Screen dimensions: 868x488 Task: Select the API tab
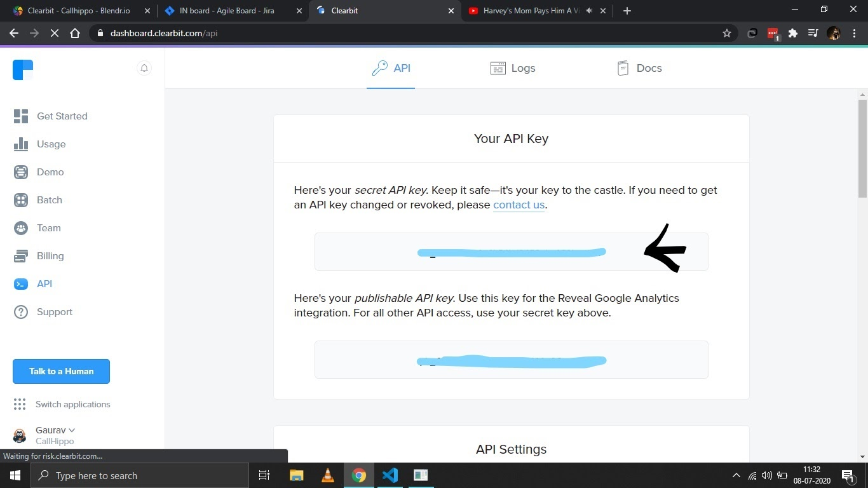click(x=391, y=68)
